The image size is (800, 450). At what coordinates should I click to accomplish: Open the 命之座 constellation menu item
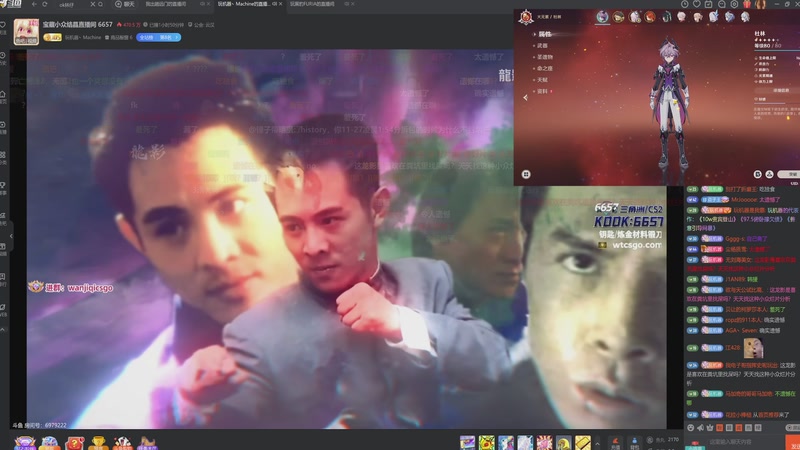544,68
